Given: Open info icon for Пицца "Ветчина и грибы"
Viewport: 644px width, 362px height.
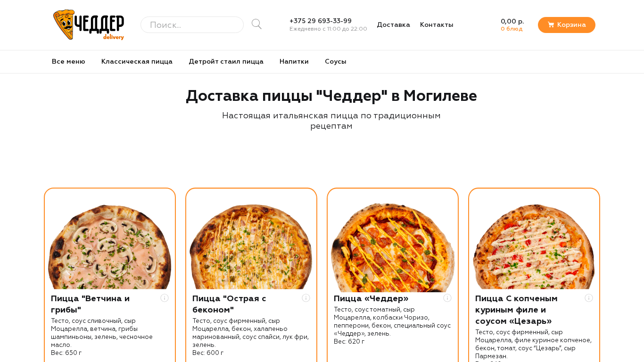Looking at the screenshot, I should tap(165, 298).
